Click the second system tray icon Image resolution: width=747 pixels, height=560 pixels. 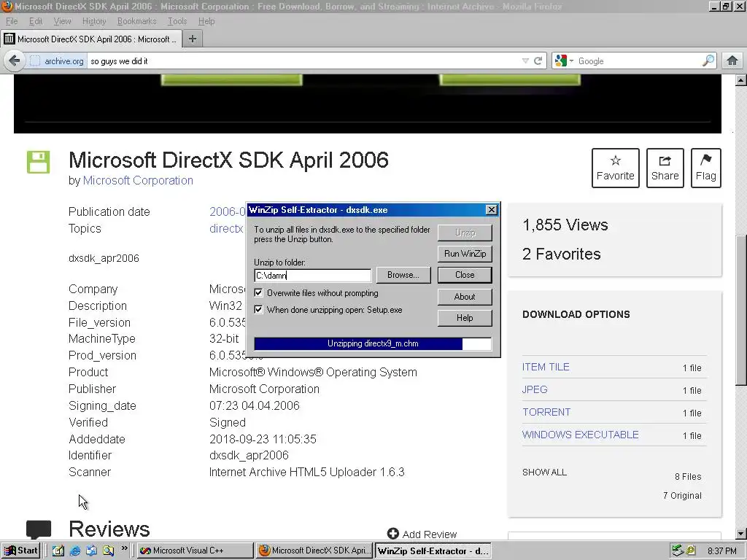click(690, 551)
